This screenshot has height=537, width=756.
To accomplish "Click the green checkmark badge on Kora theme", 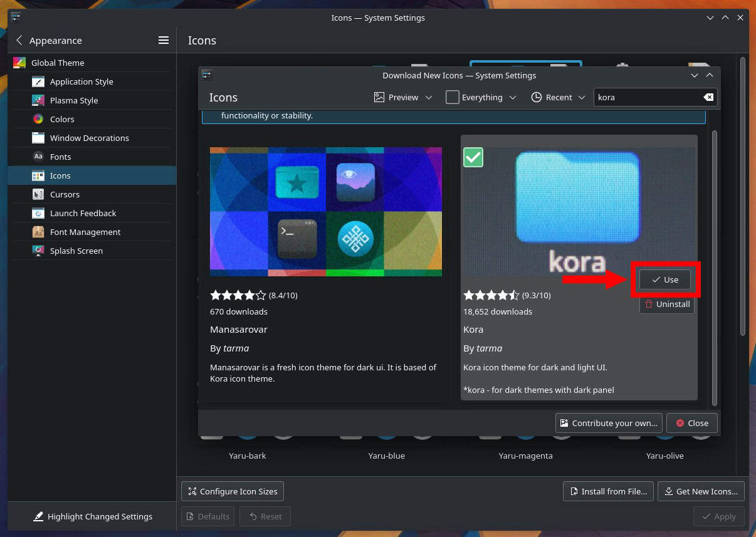I will (x=473, y=157).
